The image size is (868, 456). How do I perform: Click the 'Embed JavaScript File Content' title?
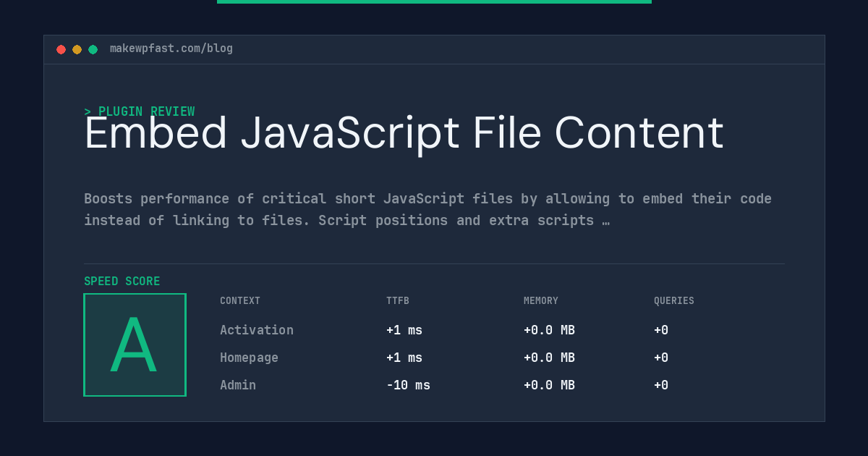(404, 134)
